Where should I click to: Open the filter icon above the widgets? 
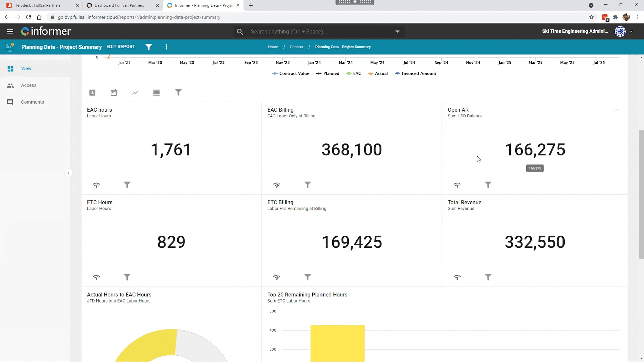[x=178, y=92]
